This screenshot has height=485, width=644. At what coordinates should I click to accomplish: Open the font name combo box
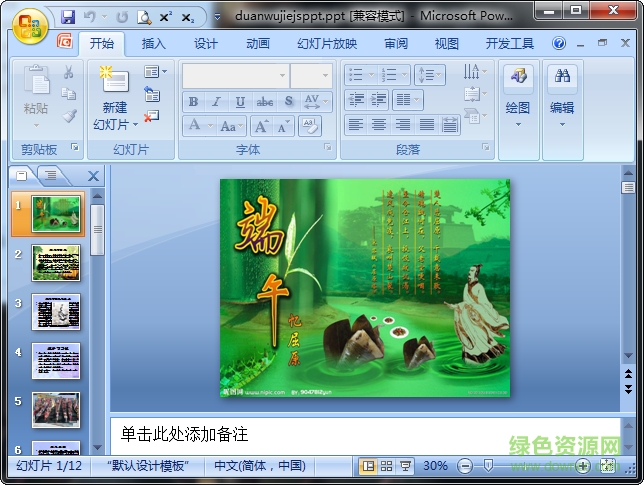click(236, 76)
